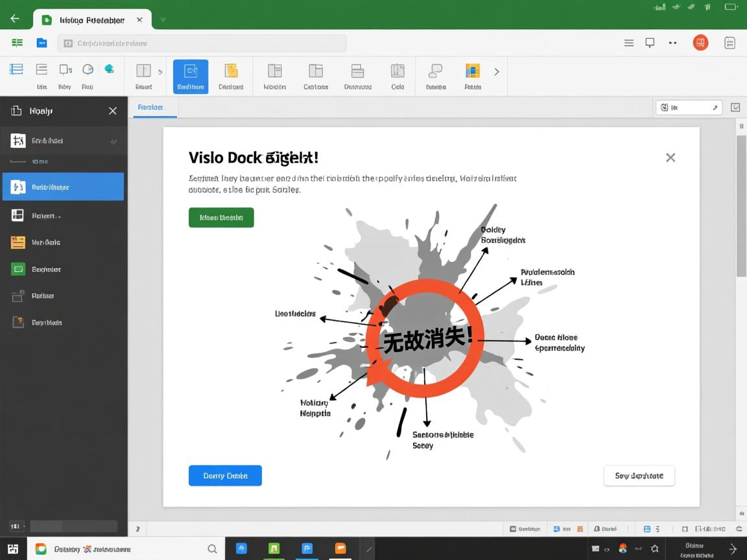
Task: Click the colorful blue-yellow grid ribbon icon
Action: click(x=473, y=71)
